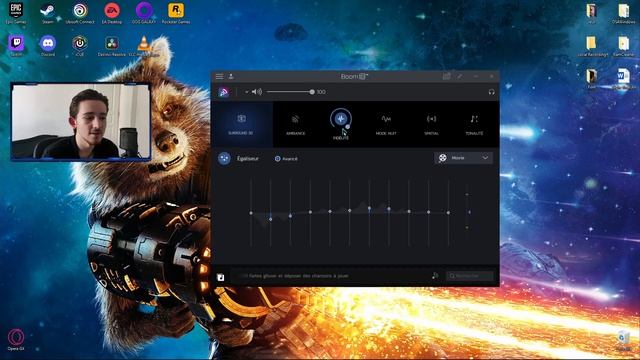Expand the preset list chevron next to Movie
The width and height of the screenshot is (640, 360).
(485, 158)
